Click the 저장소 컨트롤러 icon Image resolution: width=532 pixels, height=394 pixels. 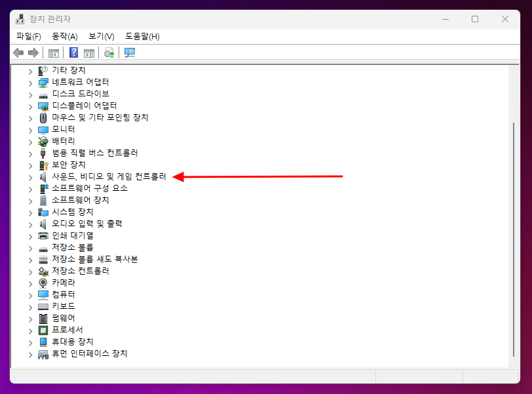43,271
